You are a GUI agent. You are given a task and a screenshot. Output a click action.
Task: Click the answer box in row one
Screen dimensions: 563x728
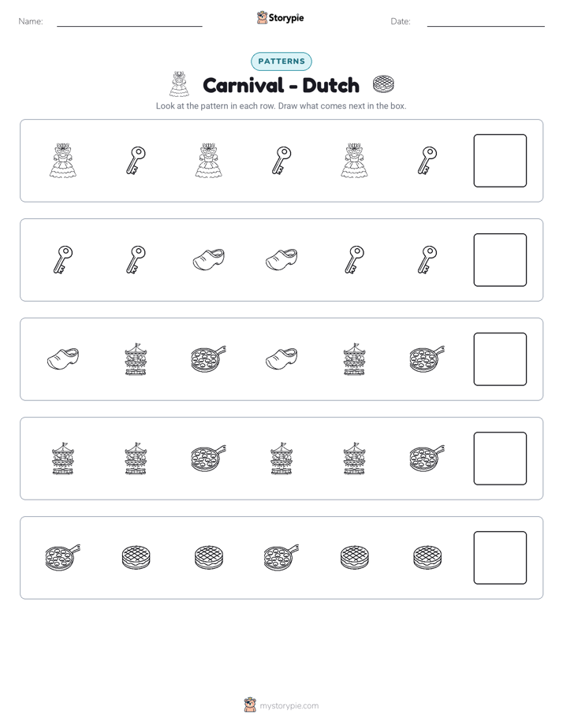pyautogui.click(x=500, y=161)
